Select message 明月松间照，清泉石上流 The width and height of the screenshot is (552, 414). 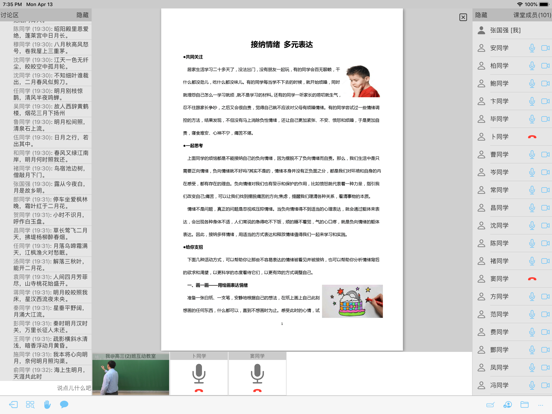tap(51, 125)
